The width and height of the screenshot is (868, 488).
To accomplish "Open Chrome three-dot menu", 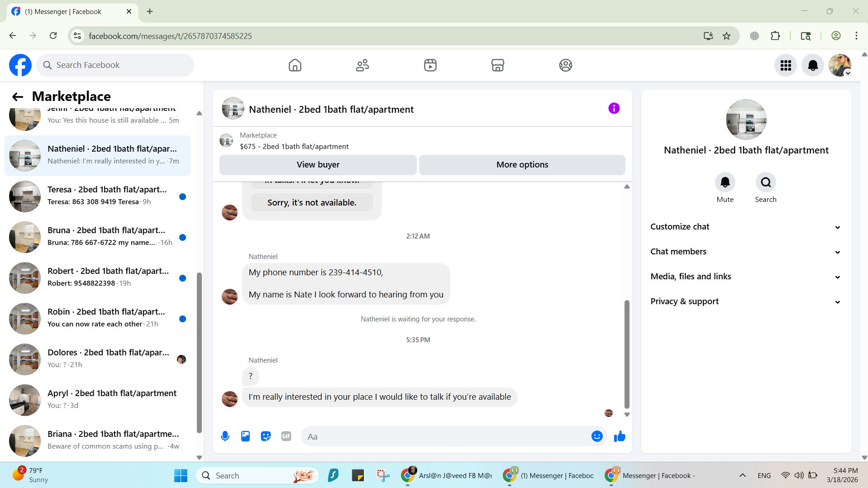I will [x=856, y=36].
